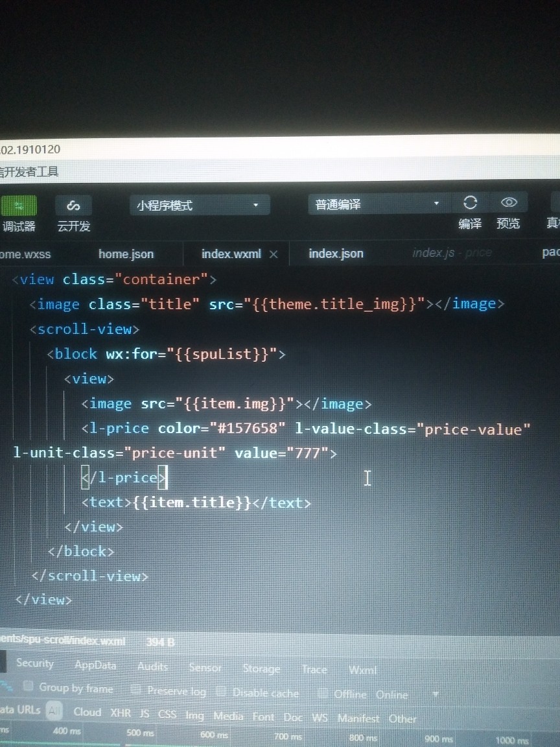Place cursor on the closing /l-price tag
Image resolution: width=560 pixels, height=747 pixels.
pyautogui.click(x=124, y=477)
